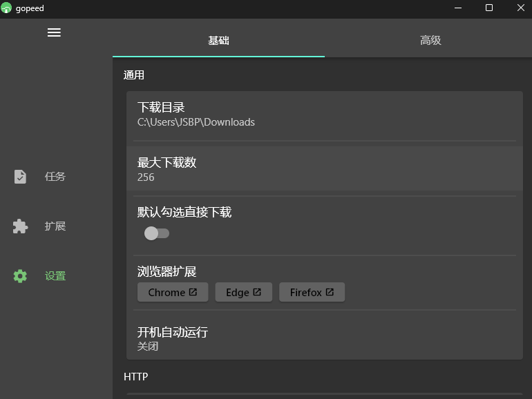The width and height of the screenshot is (532, 399).
Task: Edit the 最大下载数 setting row
Action: 324,168
